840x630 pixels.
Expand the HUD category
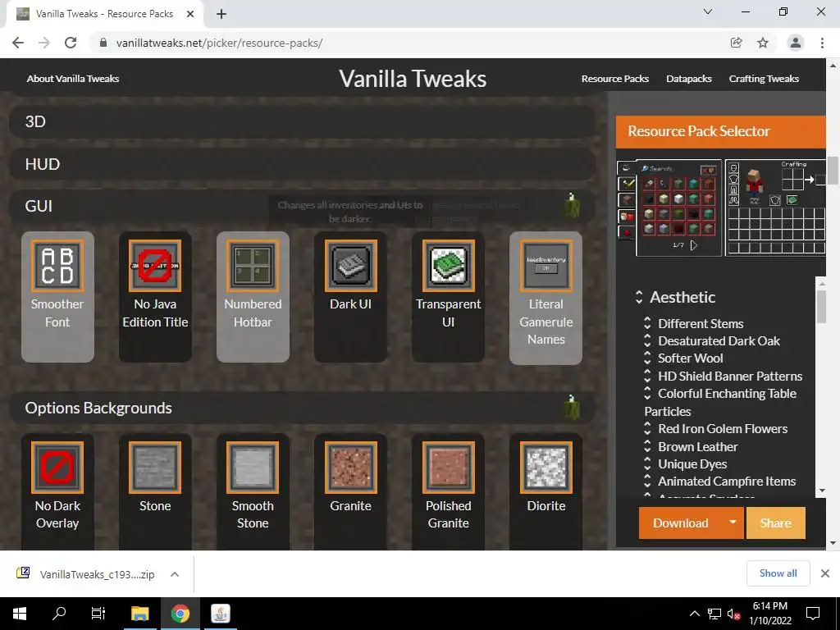(x=302, y=164)
